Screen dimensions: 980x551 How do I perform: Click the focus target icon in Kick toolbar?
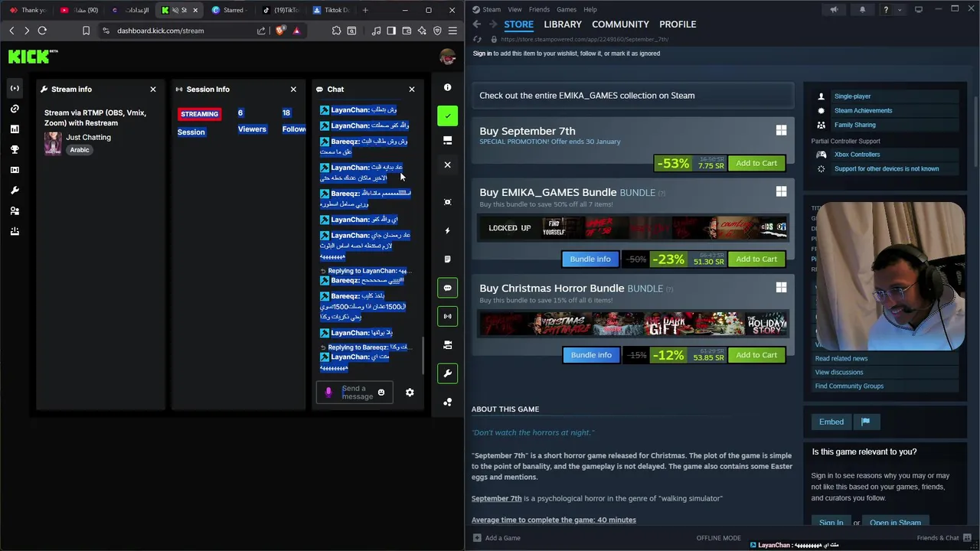tap(448, 202)
